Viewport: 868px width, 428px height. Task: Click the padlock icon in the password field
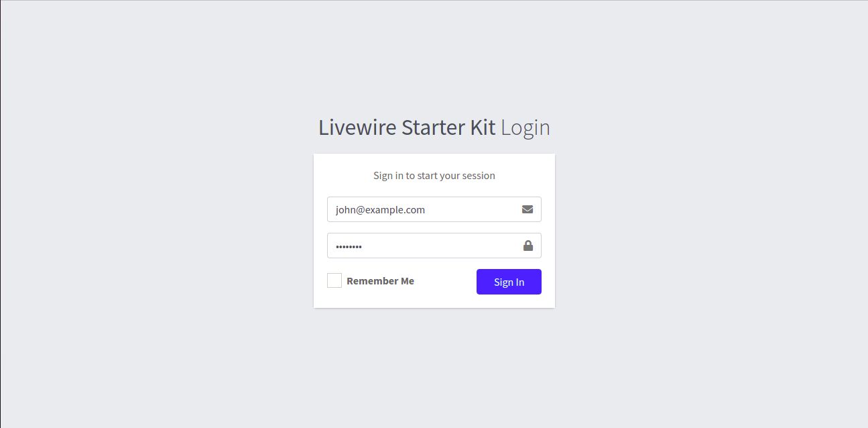(x=528, y=246)
